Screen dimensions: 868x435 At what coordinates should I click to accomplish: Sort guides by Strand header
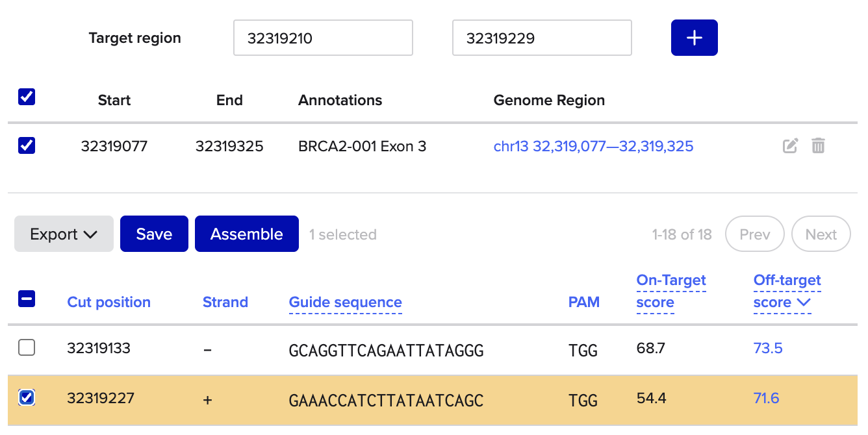[225, 302]
